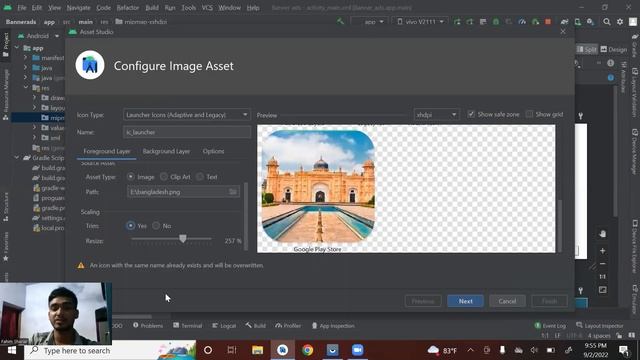This screenshot has width=640, height=360.
Task: Switch editor to Split view
Action: click(587, 49)
